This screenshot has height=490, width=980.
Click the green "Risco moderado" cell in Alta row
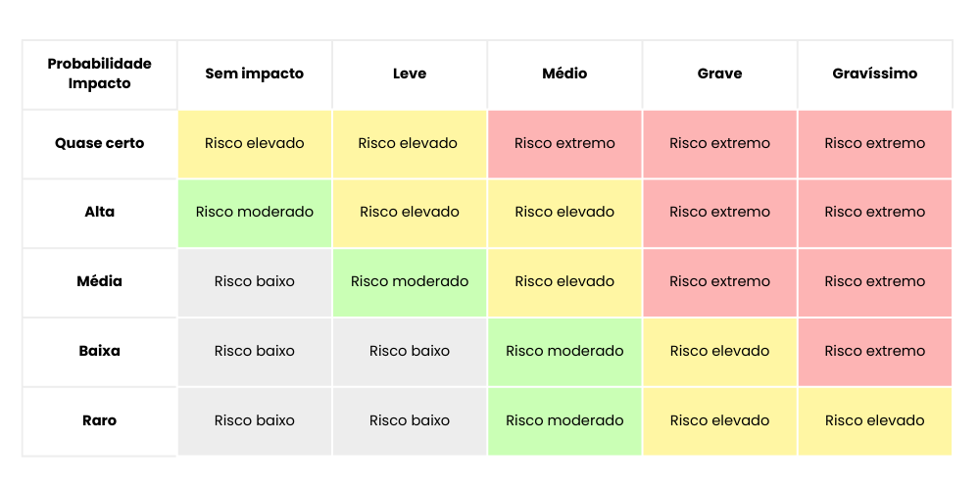pyautogui.click(x=254, y=212)
